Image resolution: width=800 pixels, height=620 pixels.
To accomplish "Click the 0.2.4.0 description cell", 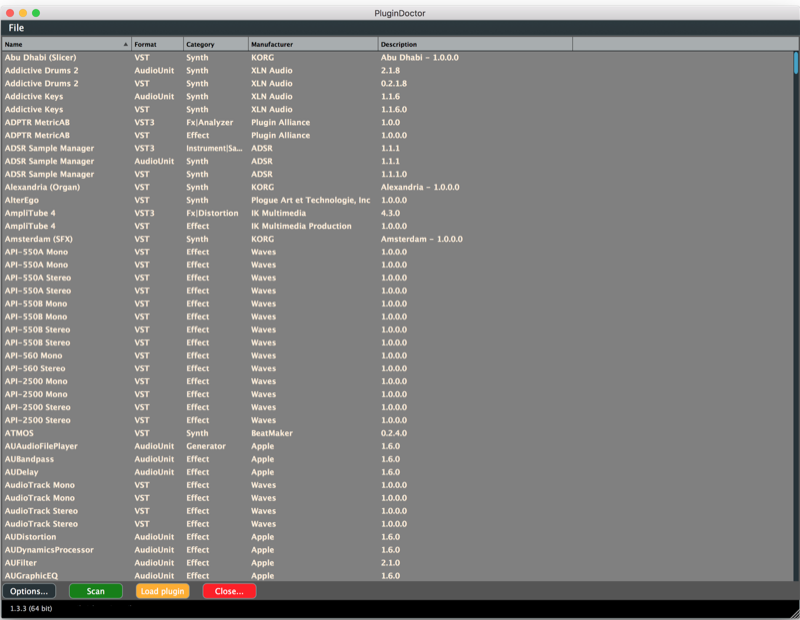I will pos(394,433).
